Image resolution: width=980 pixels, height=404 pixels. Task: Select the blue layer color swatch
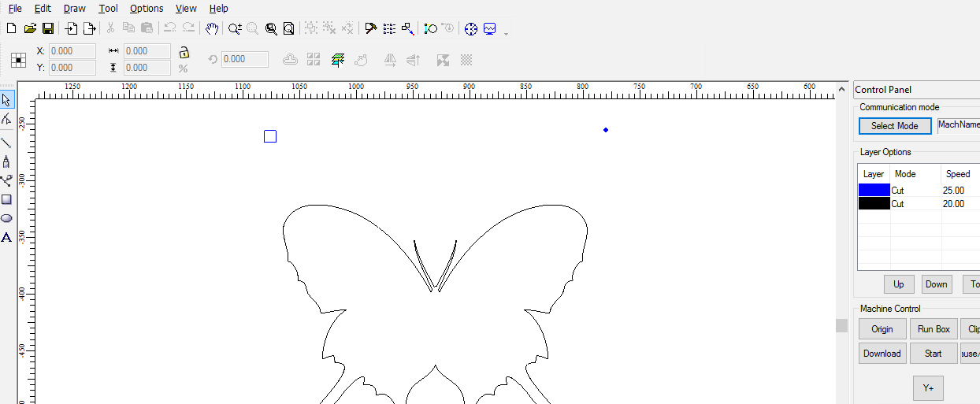click(x=874, y=190)
